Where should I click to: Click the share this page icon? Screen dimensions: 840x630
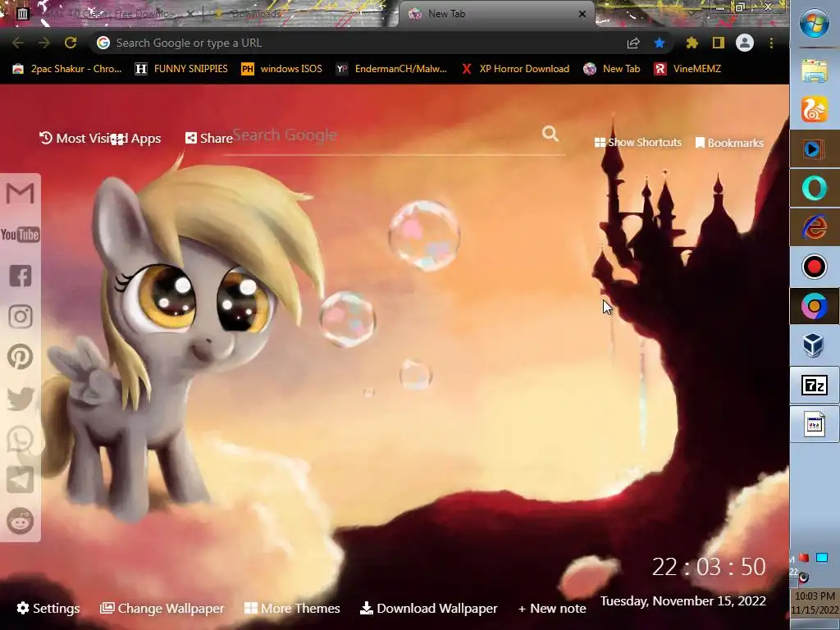pos(633,43)
